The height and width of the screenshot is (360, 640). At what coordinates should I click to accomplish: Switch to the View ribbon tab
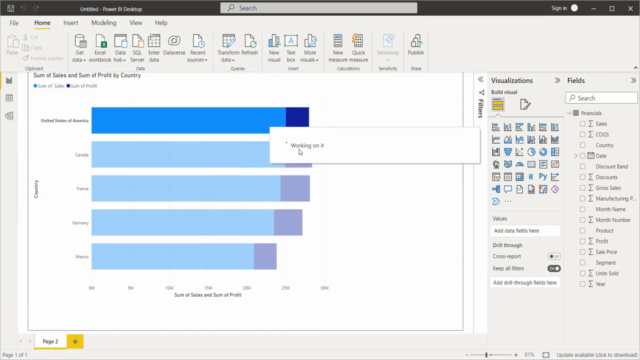(x=136, y=23)
